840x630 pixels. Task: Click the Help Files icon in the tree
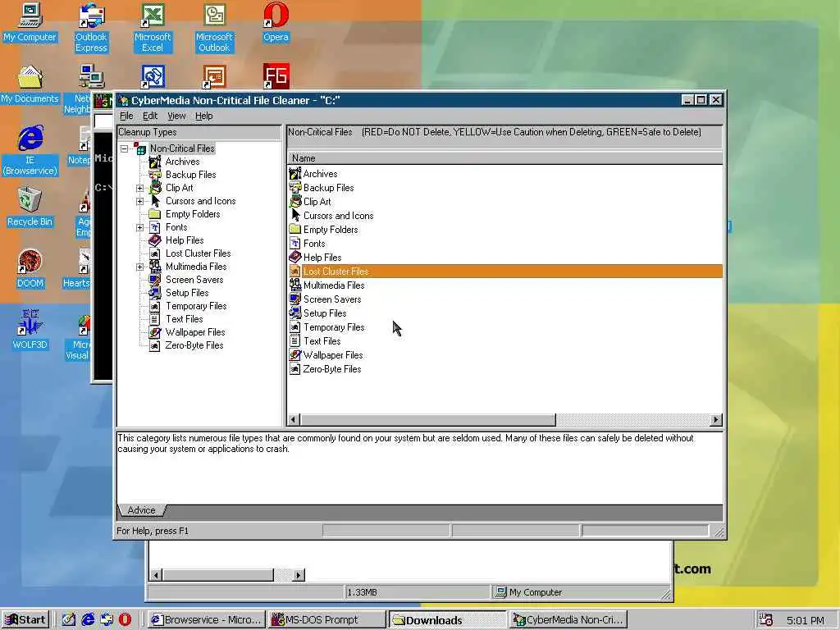point(155,240)
